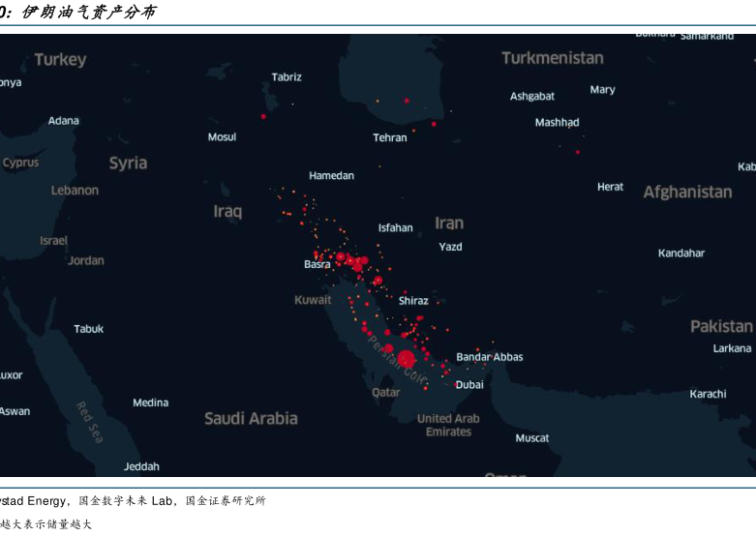The width and height of the screenshot is (756, 537).
Task: Click the Bandar Abbas label
Action: pos(489,357)
